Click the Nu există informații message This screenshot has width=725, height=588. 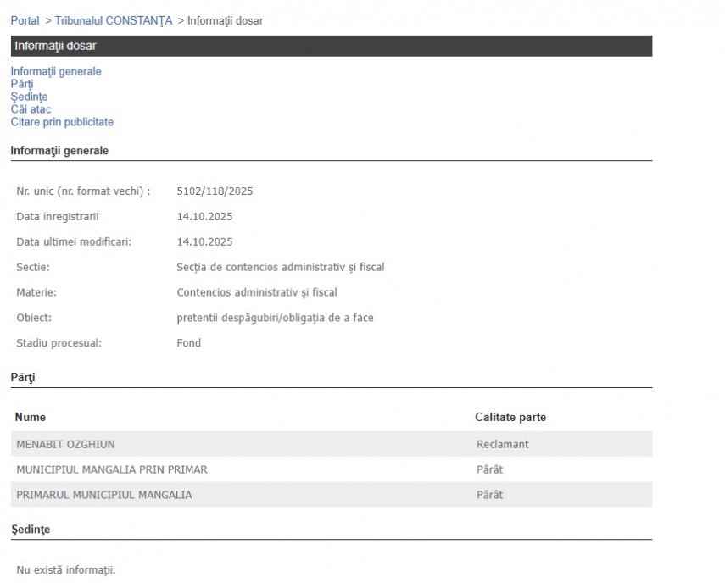(66, 570)
